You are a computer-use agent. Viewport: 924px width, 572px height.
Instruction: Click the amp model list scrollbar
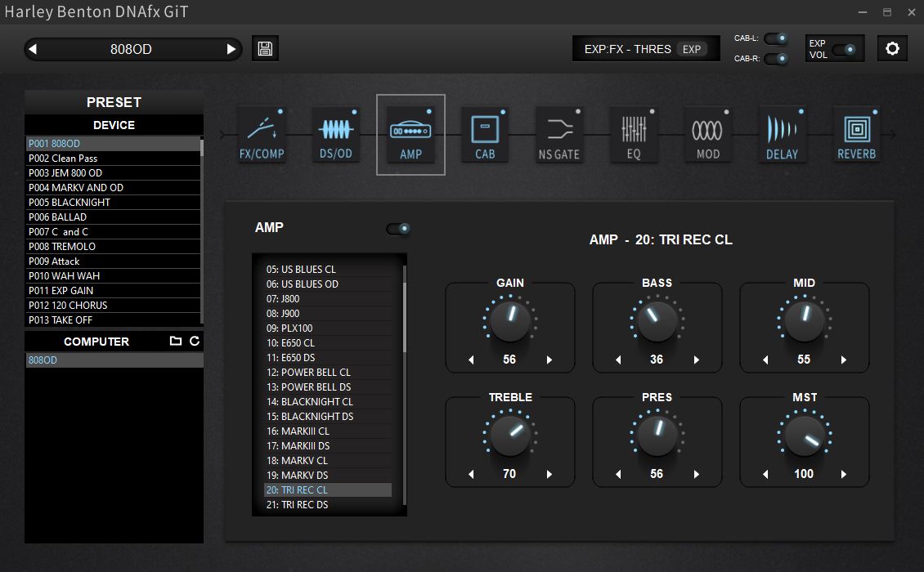click(404, 318)
